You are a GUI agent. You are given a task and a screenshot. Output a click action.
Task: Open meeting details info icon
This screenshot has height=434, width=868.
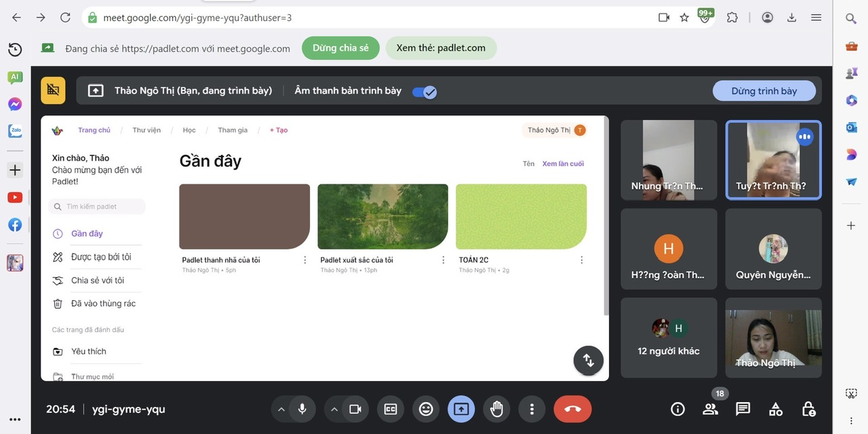coord(677,409)
